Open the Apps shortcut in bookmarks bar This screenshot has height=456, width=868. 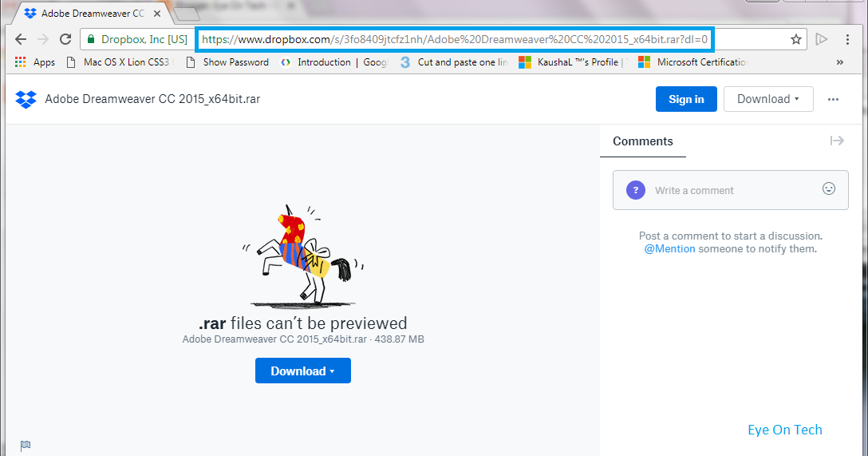pyautogui.click(x=35, y=62)
